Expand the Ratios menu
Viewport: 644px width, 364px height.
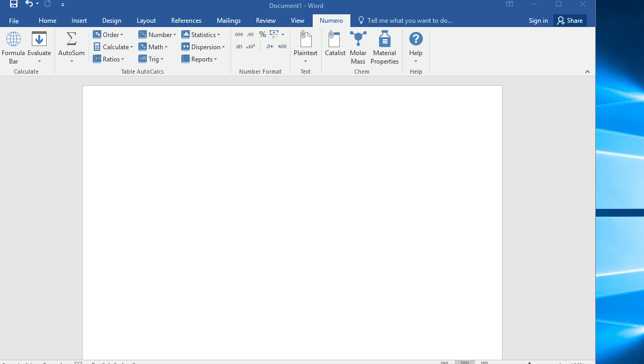coord(109,59)
